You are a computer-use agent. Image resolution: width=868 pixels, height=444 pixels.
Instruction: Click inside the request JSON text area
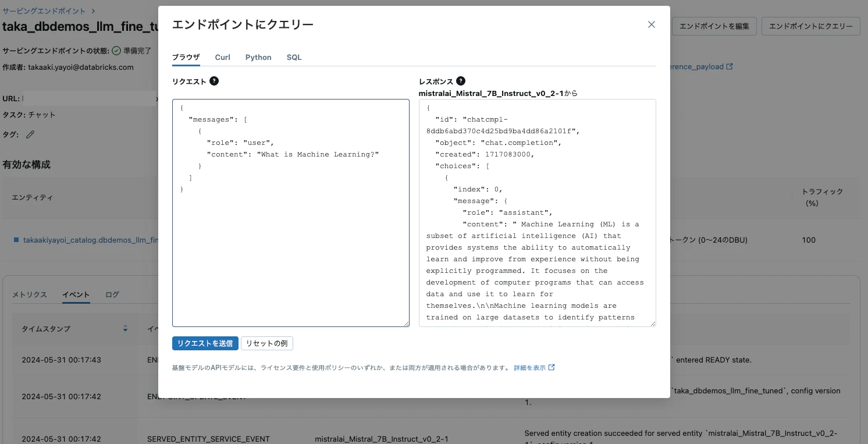[291, 213]
